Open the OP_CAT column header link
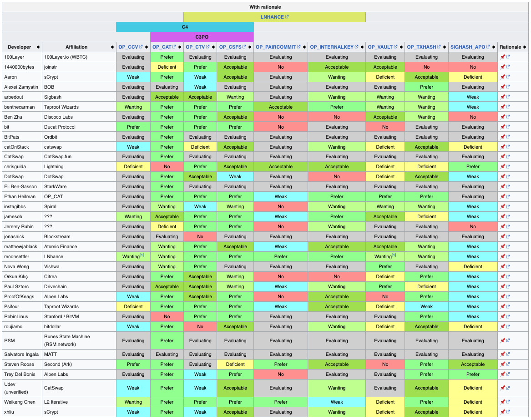 (x=164, y=47)
